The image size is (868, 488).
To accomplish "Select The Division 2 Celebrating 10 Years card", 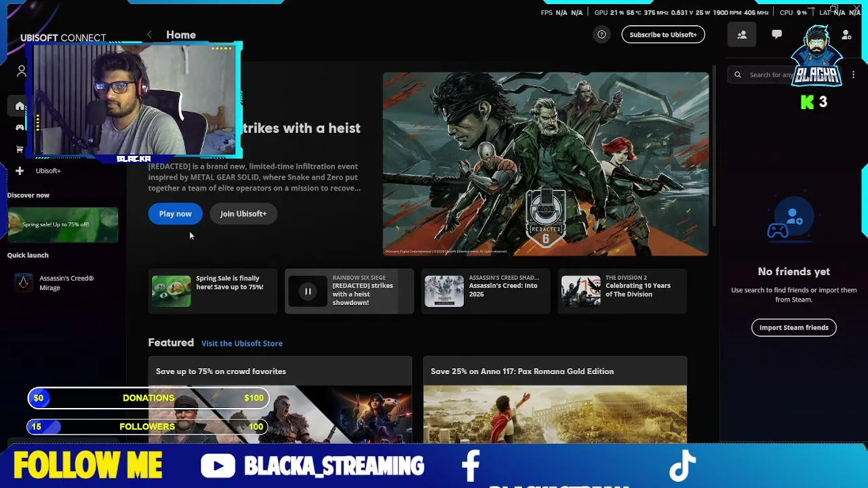I will 623,291.
